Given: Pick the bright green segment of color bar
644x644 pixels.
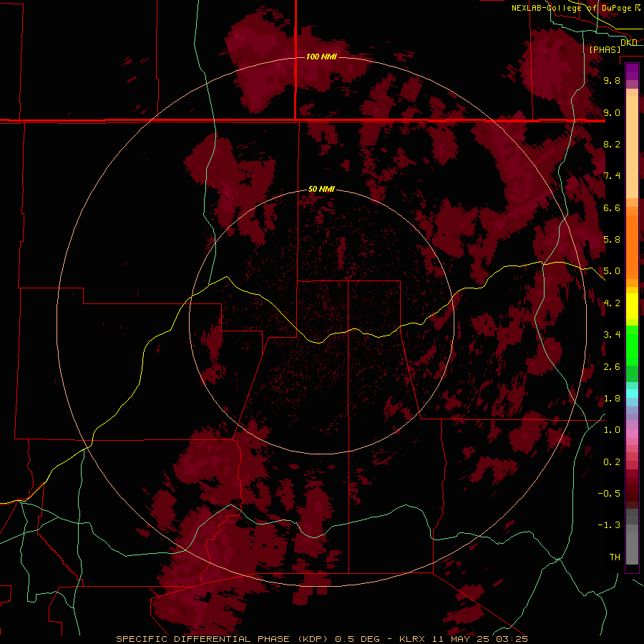Looking at the screenshot, I should [632, 345].
